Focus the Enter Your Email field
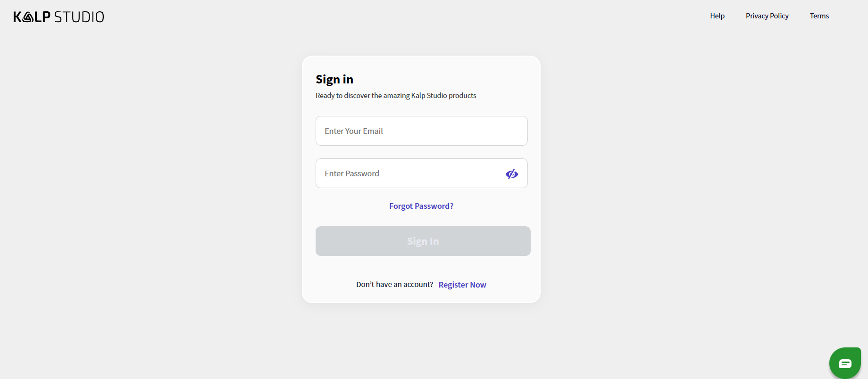Viewport: 868px width, 379px height. [421, 131]
